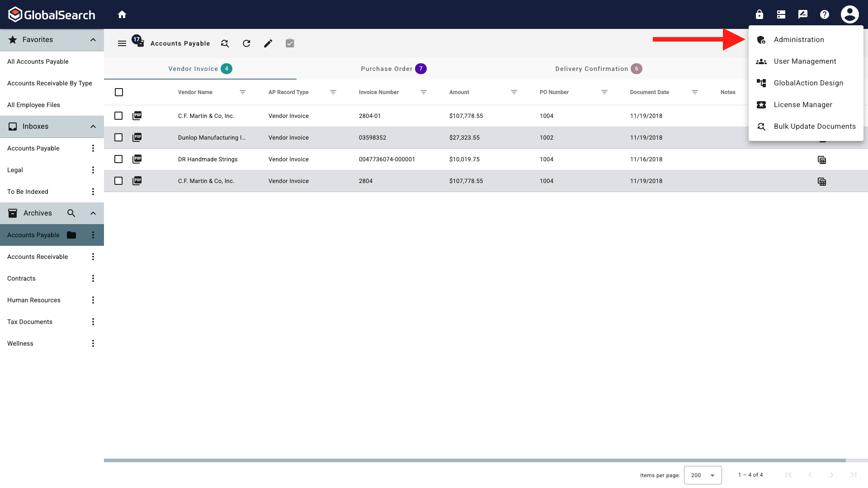This screenshot has height=488, width=868.
Task: Click the pencil edit icon in toolbar
Action: (268, 43)
